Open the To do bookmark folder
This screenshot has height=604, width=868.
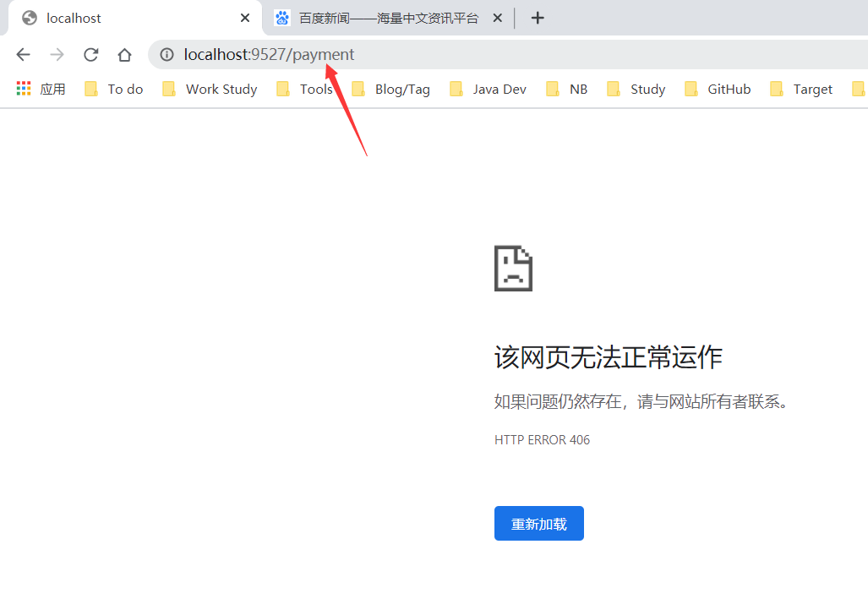click(114, 89)
